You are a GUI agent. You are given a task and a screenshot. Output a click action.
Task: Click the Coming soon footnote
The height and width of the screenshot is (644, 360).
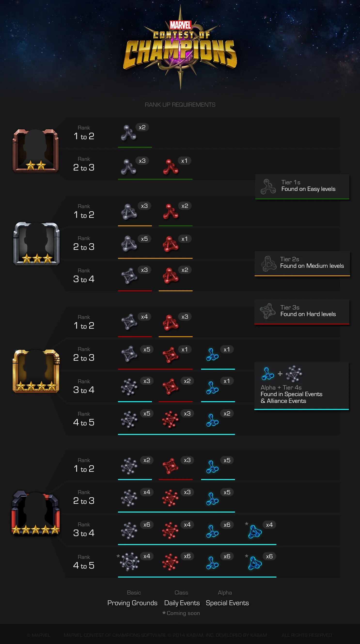point(183,613)
